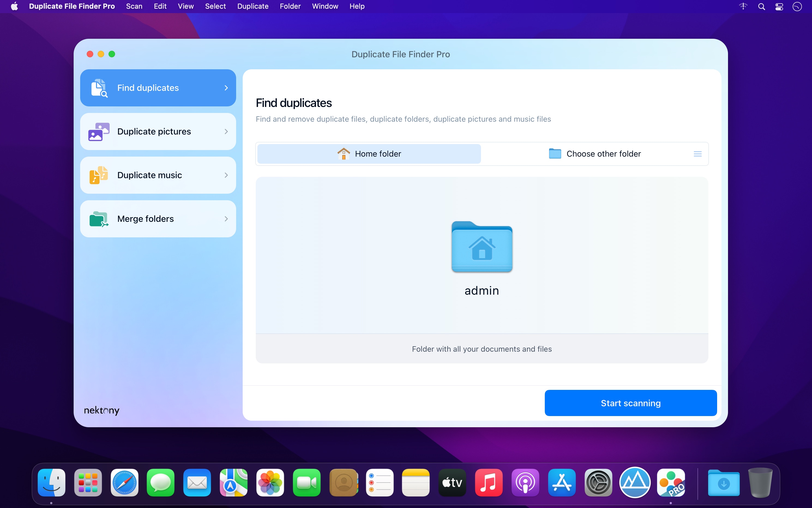
Task: Launch Safari from the Dock
Action: 125,482
